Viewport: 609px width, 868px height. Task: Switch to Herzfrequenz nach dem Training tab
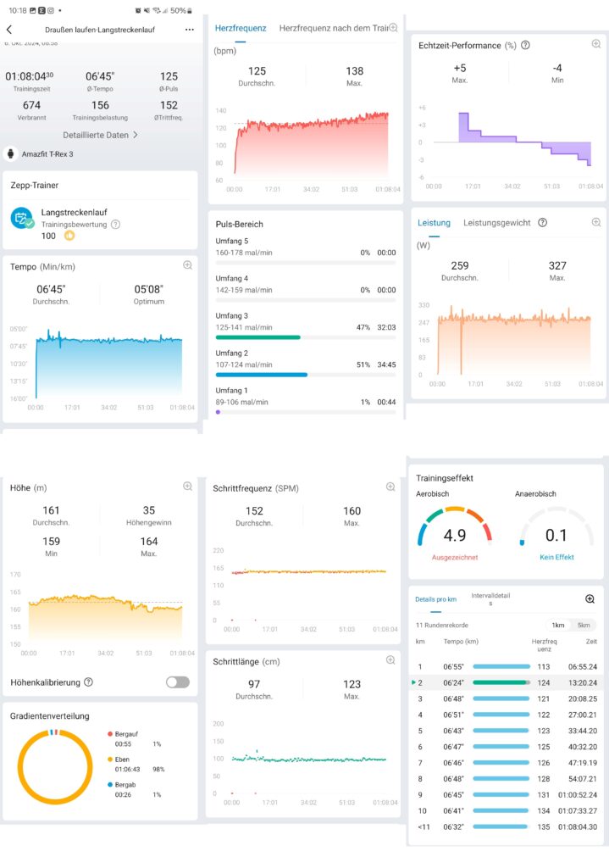click(x=333, y=28)
